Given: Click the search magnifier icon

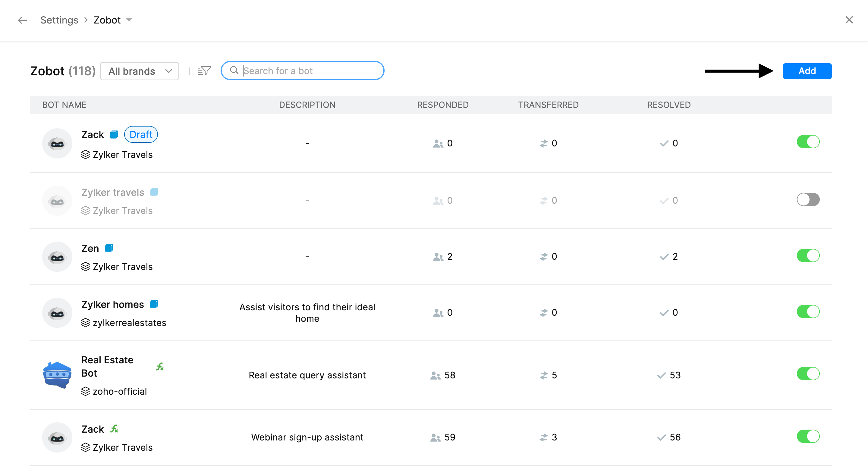Looking at the screenshot, I should [234, 70].
